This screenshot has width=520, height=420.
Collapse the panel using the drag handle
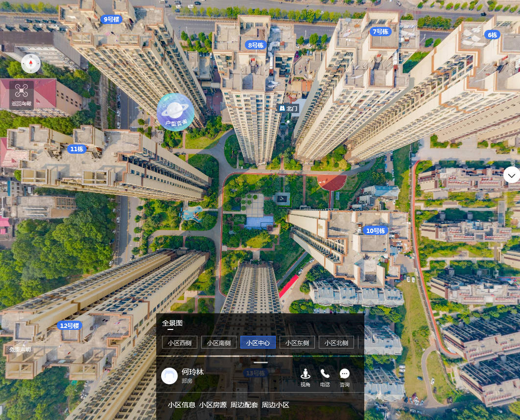[260, 363]
